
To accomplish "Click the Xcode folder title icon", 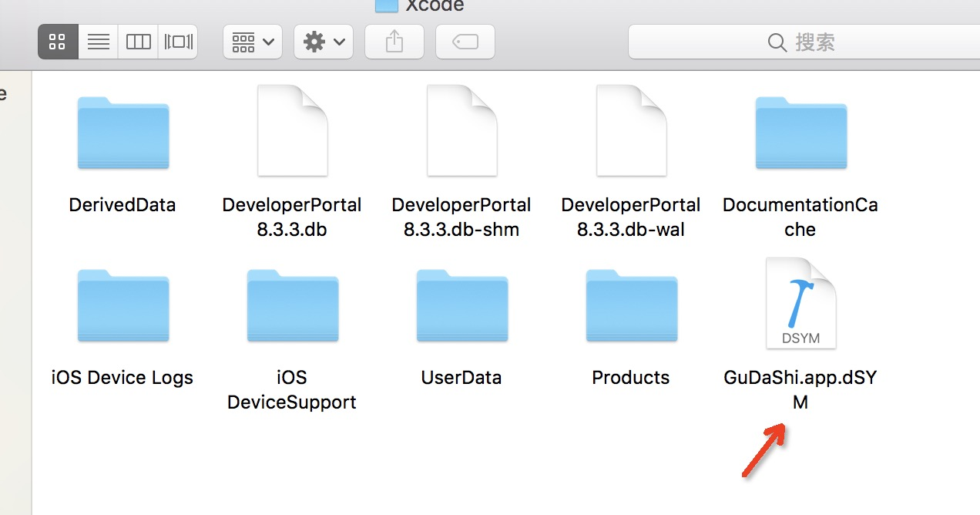I will coord(386,5).
